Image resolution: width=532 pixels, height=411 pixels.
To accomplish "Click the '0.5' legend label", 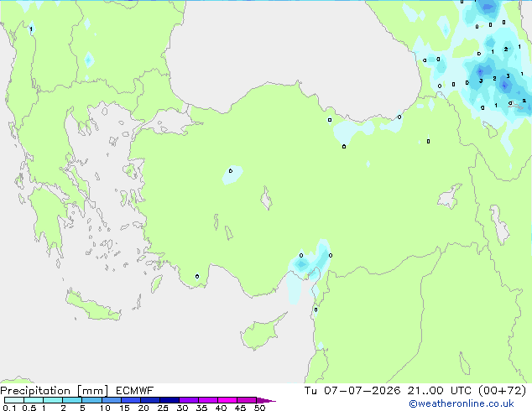I will pyautogui.click(x=29, y=408).
